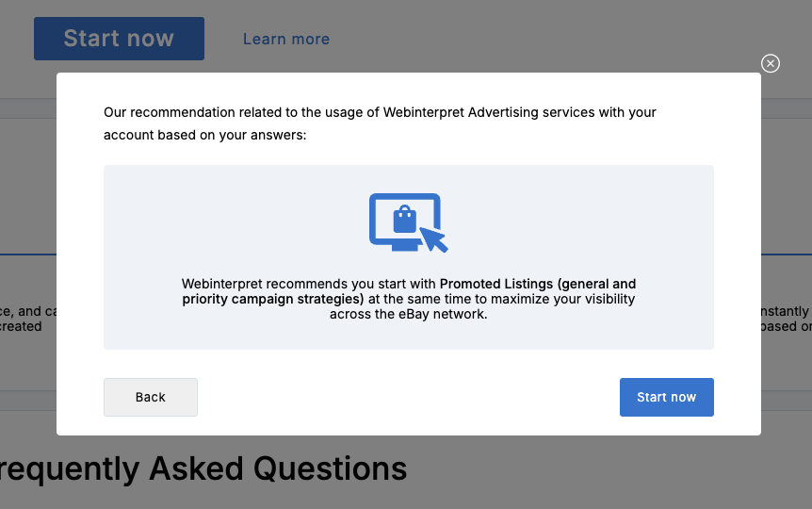Click the partially hidden 'created' text on the left
This screenshot has width=812, height=509.
coord(21,326)
